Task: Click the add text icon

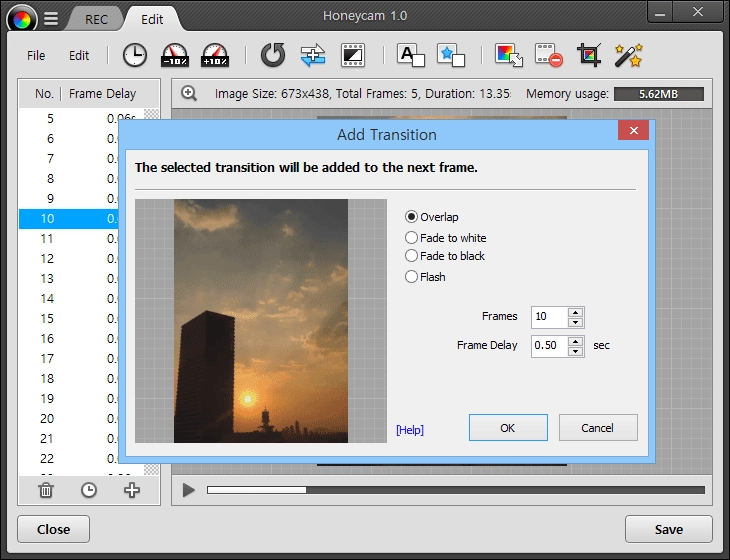Action: click(411, 55)
